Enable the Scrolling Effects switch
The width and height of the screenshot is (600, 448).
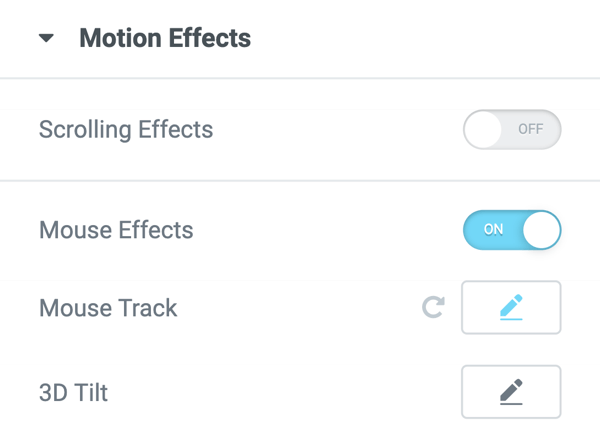click(512, 130)
